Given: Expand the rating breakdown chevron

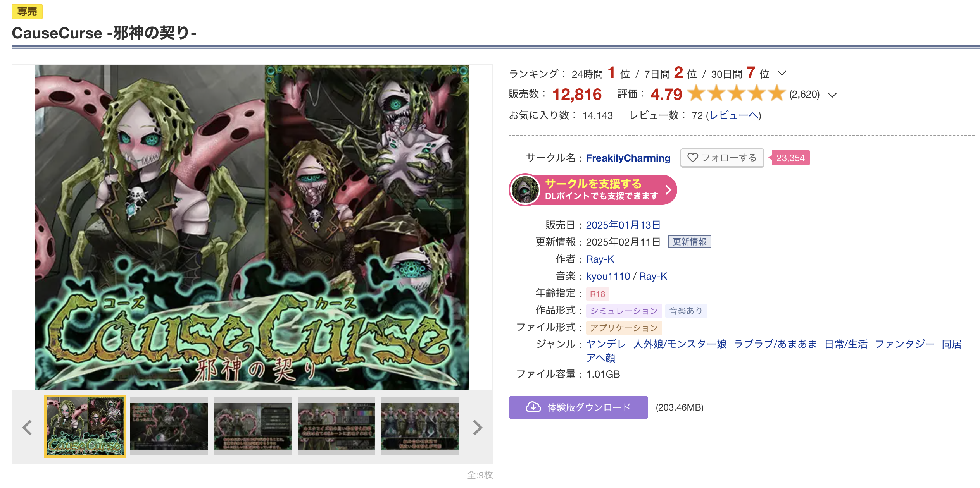Looking at the screenshot, I should click(832, 95).
